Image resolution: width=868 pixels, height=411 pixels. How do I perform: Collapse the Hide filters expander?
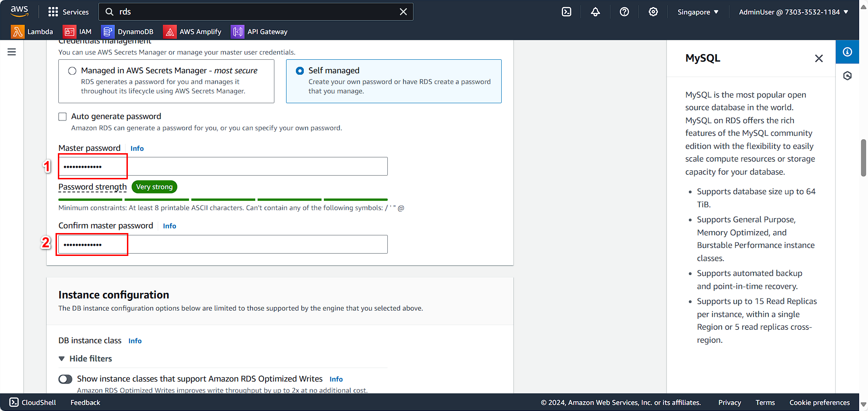tap(85, 359)
